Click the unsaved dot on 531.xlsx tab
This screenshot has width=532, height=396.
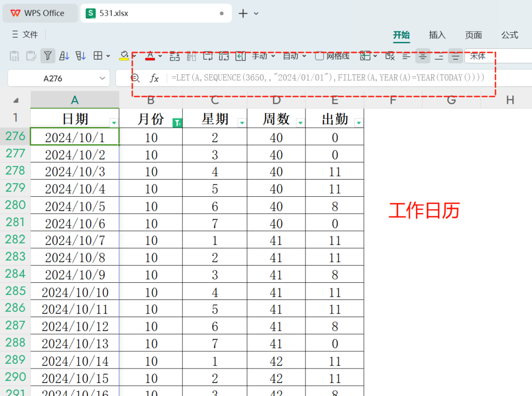(221, 13)
